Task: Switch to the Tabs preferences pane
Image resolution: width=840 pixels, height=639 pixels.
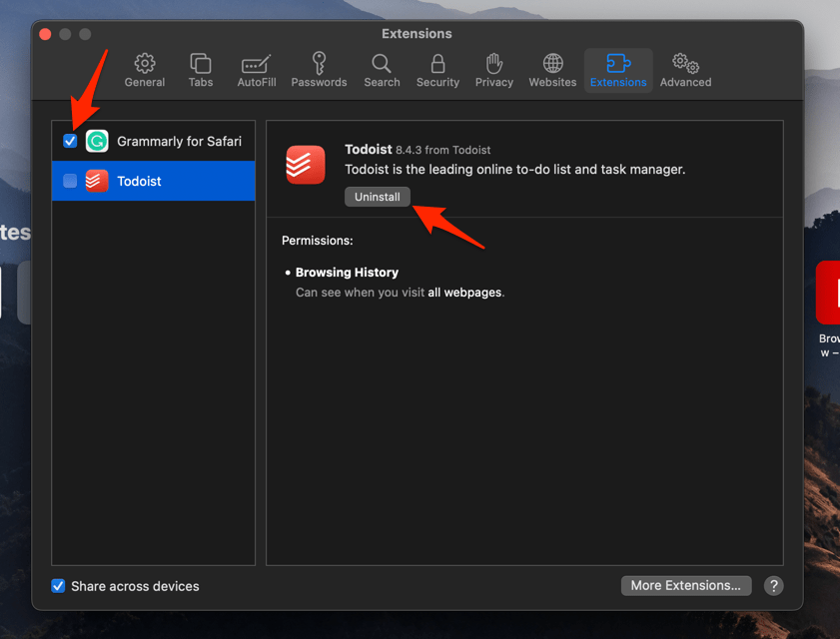Action: pos(201,71)
